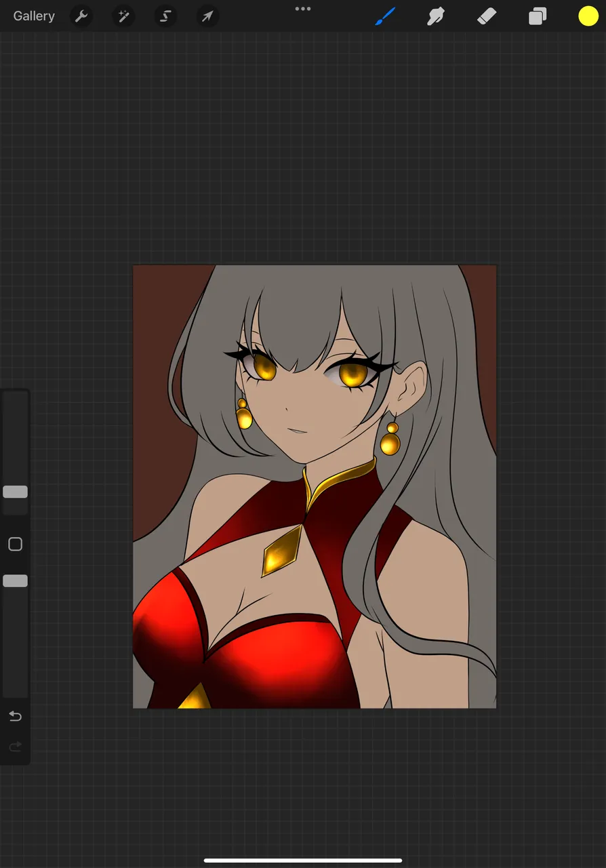Click the artwork canvas on the character's face
The height and width of the screenshot is (868, 606).
click(x=305, y=400)
